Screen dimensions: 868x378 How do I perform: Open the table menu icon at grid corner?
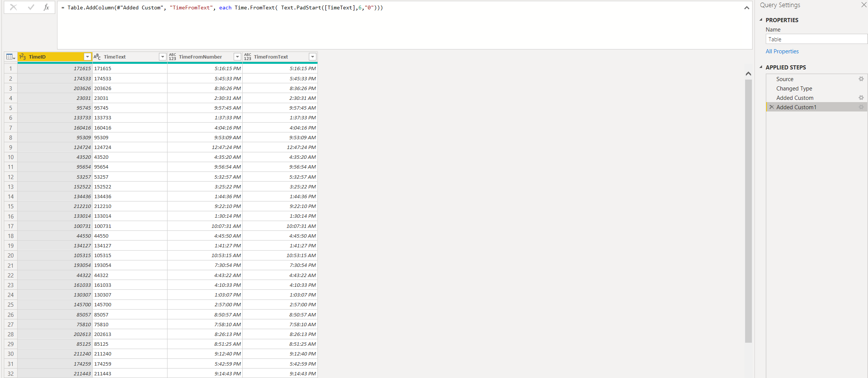11,57
